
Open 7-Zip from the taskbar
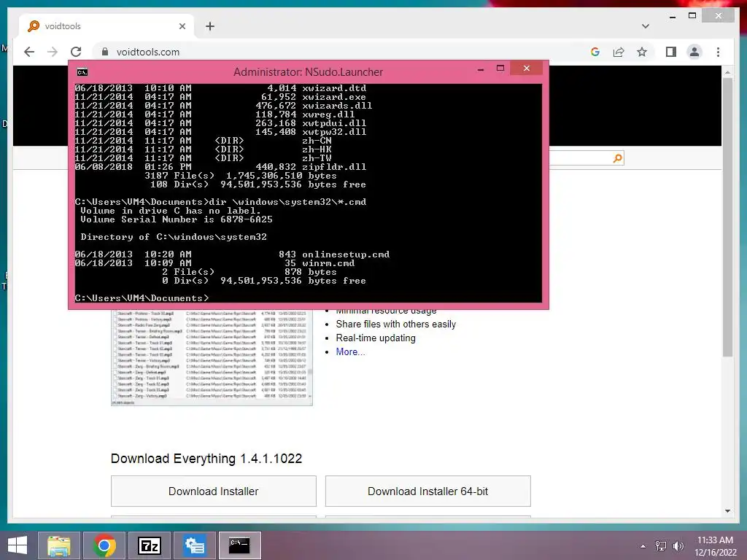[149, 545]
